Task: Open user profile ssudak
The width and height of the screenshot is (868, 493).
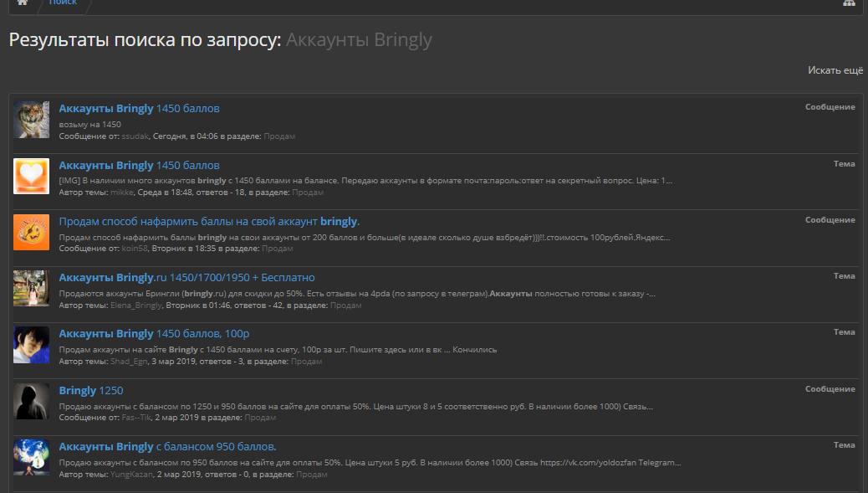Action: click(135, 136)
